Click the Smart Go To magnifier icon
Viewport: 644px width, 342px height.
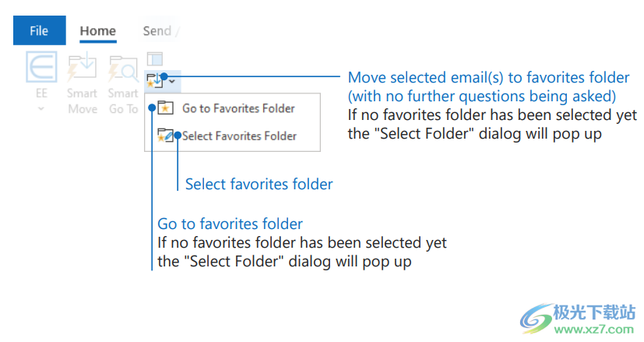(x=122, y=68)
